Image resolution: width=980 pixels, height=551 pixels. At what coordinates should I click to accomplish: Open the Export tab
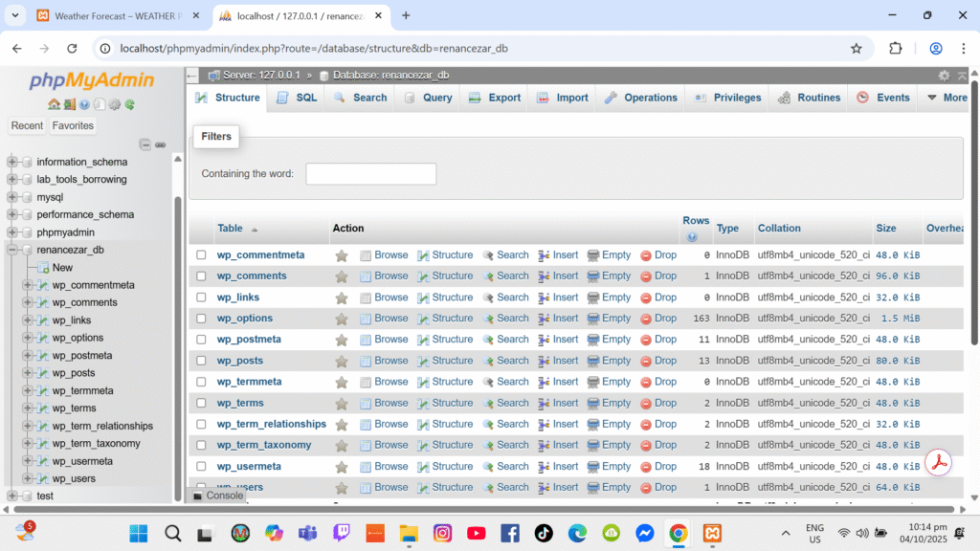[x=495, y=98]
